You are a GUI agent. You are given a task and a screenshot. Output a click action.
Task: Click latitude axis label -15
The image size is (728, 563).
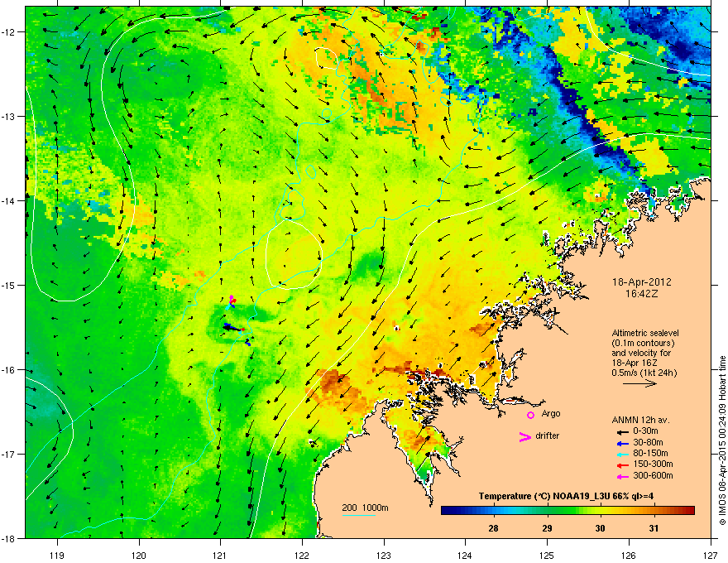pos(9,285)
